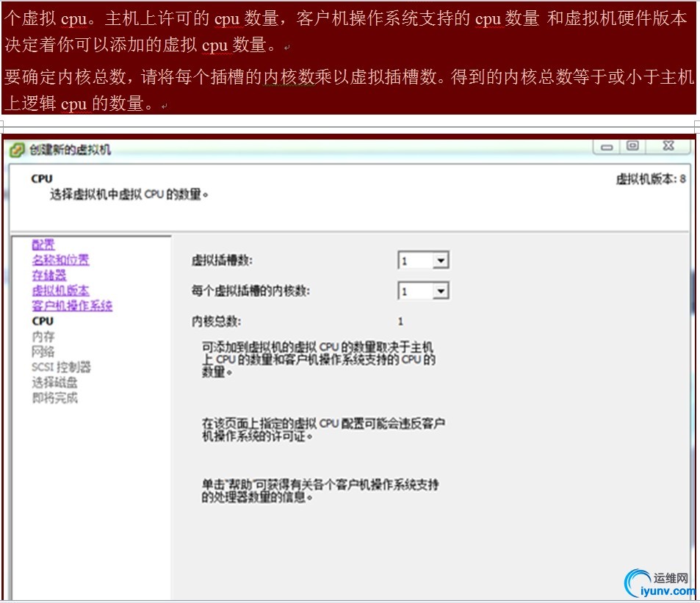Close the 创建新的虚拟机 window

point(668,146)
